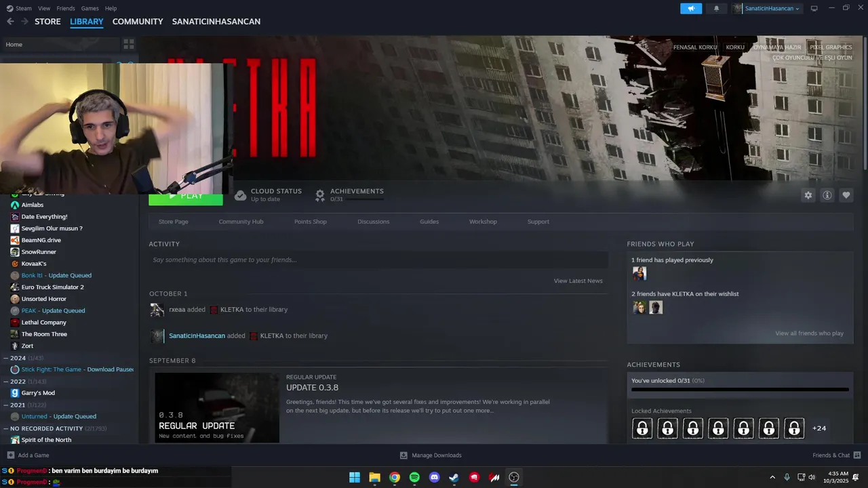Viewport: 868px width, 488px height.
Task: Click the FENASAL KORKU tag
Action: pos(695,47)
